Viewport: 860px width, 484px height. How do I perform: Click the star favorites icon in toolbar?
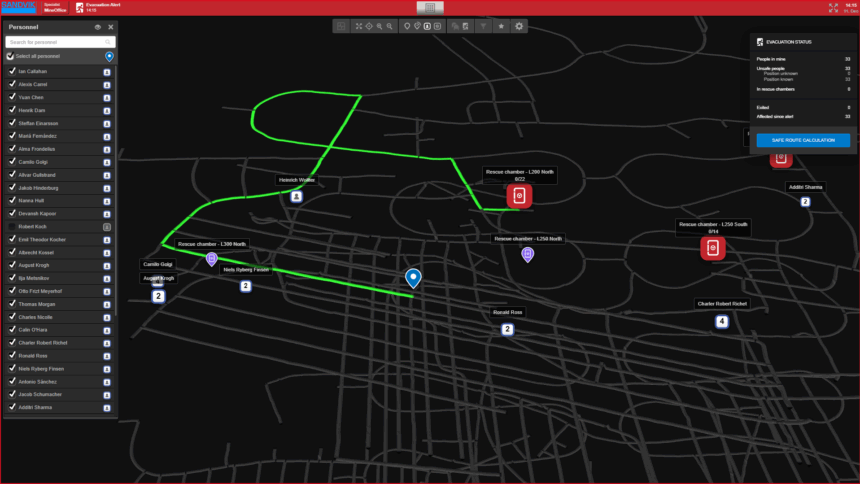(x=501, y=26)
